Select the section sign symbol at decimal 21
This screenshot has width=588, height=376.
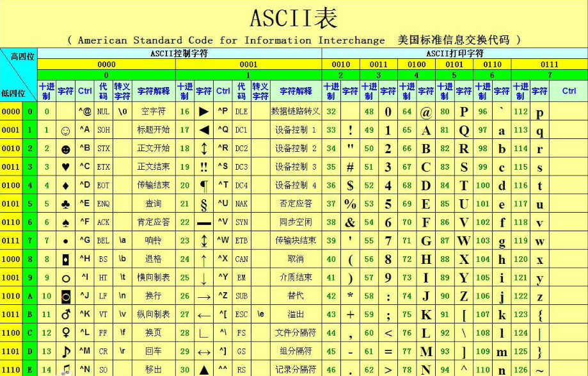coord(203,204)
